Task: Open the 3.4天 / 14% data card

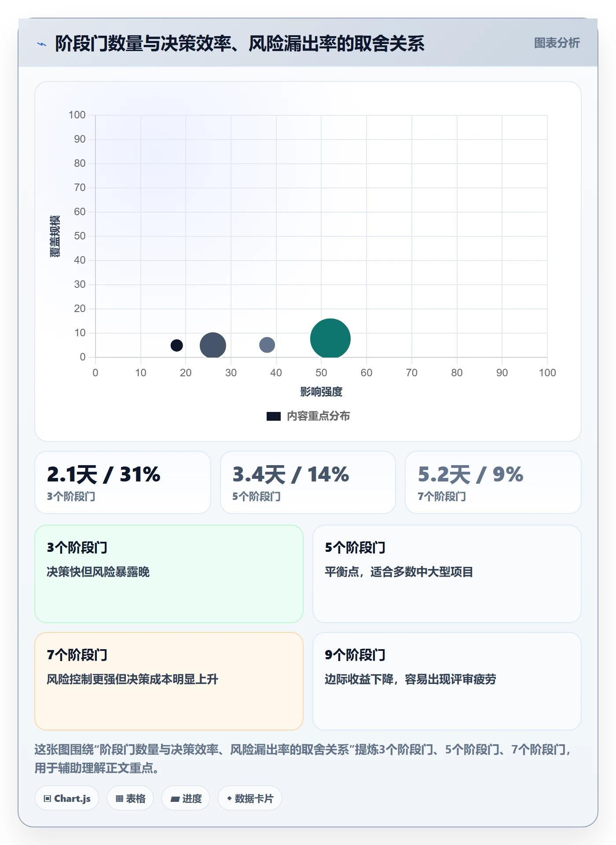Action: (308, 482)
